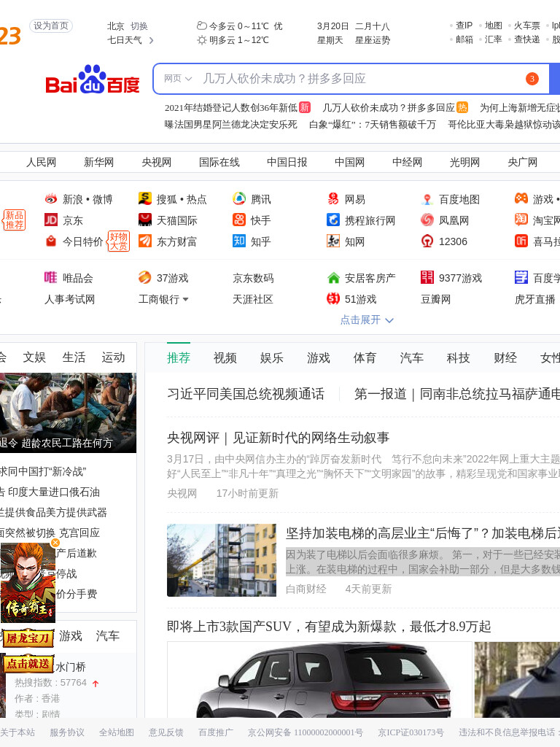560x747 pixels.
Task: Select the 运动 sidebar tab
Action: click(x=113, y=357)
